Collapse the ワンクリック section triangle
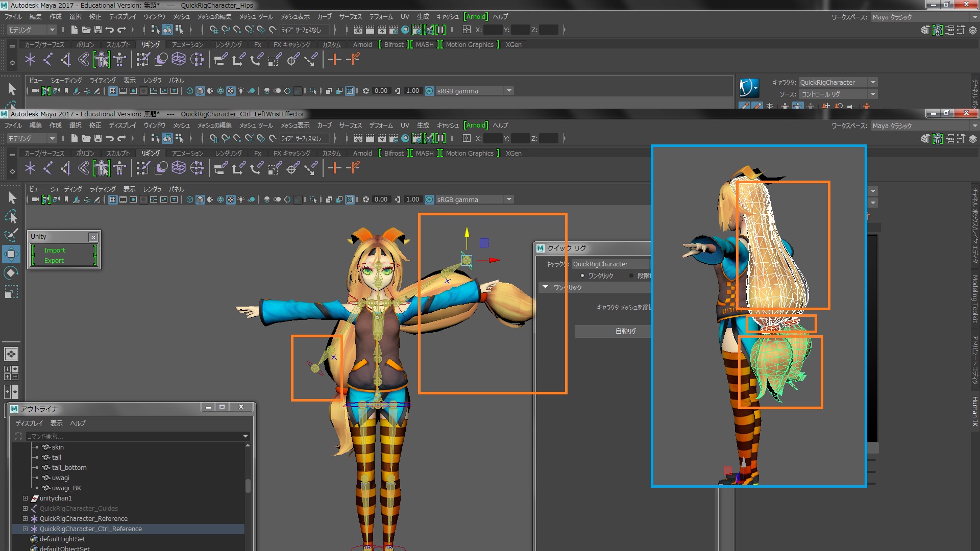The height and width of the screenshot is (551, 980). (x=546, y=287)
